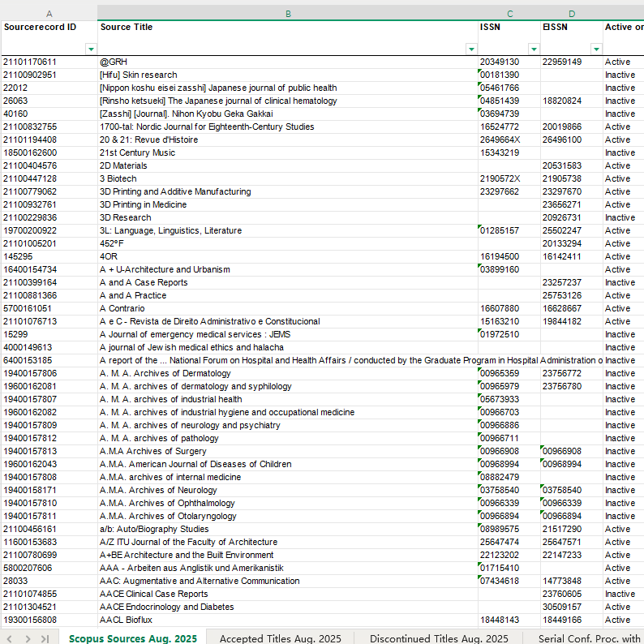This screenshot has width=644, height=644.
Task: Open the Sourcerecord ID filter dropdown
Action: (90, 49)
